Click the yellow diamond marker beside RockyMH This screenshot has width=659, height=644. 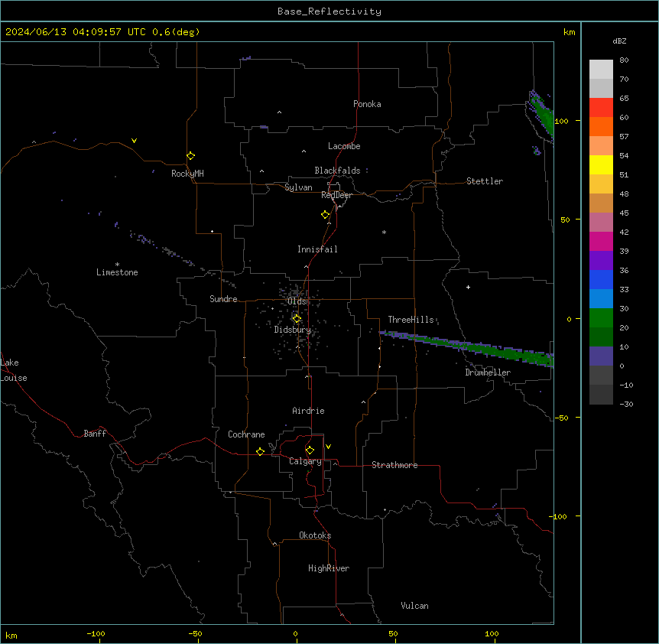click(x=190, y=155)
